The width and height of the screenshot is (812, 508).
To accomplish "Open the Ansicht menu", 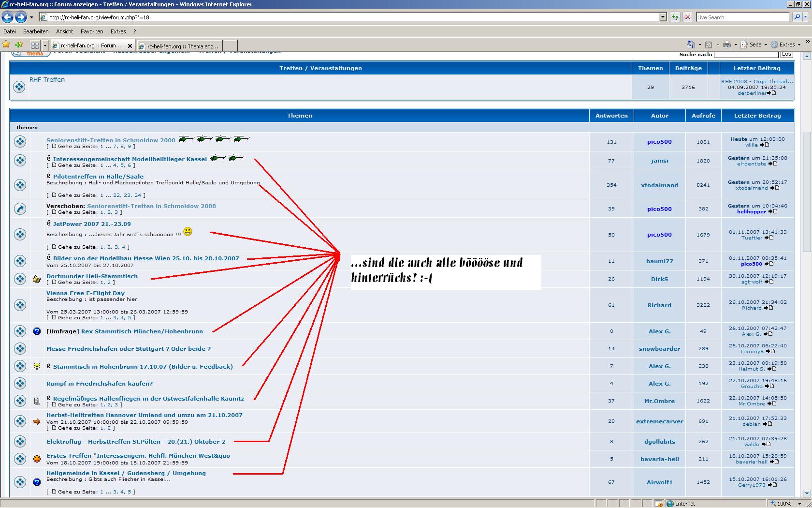I will pyautogui.click(x=65, y=31).
